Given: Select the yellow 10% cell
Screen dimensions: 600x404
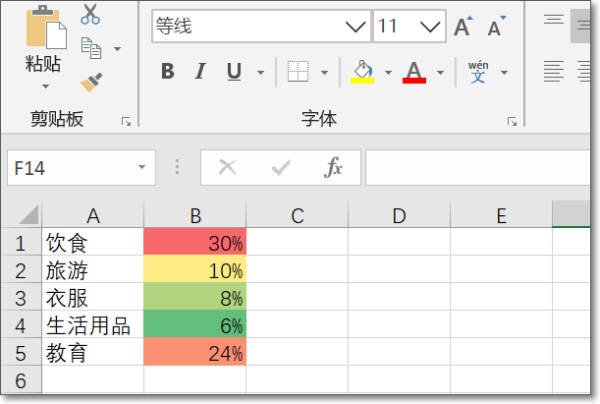Looking at the screenshot, I should (195, 269).
